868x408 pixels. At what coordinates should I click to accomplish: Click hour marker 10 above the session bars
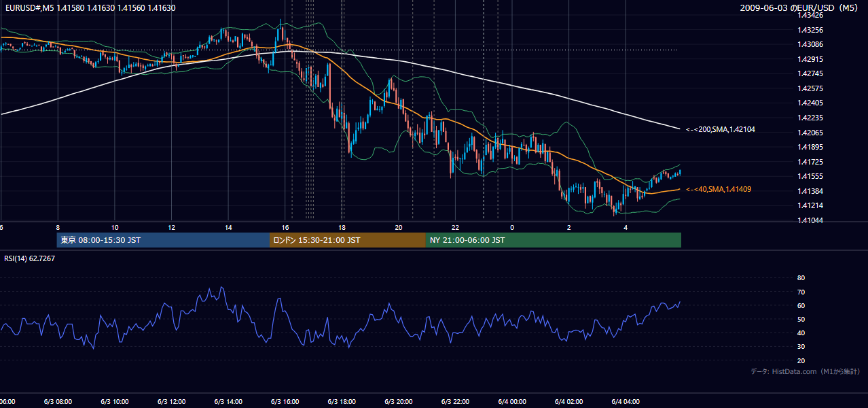(x=115, y=227)
